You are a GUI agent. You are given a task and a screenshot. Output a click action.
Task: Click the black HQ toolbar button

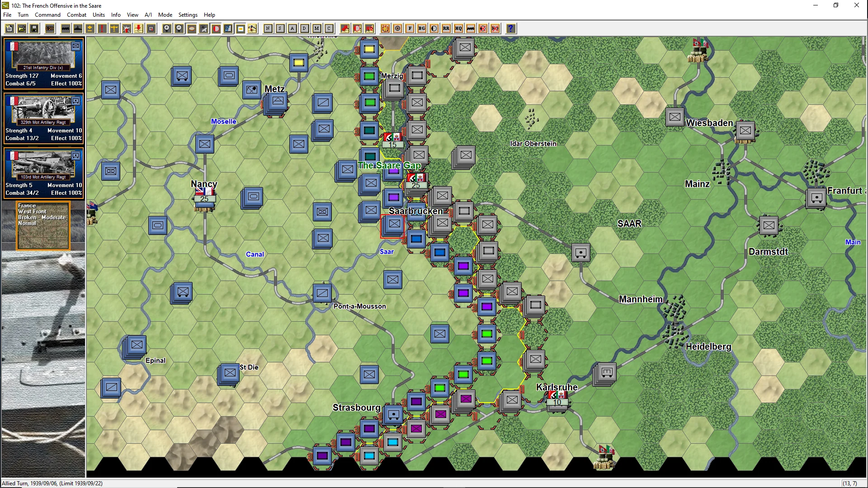[458, 28]
